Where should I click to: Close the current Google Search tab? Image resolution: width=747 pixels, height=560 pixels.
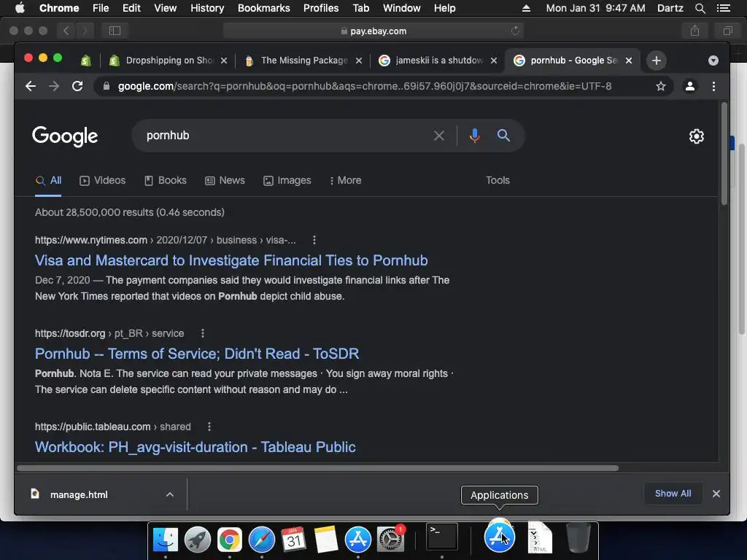tap(629, 61)
